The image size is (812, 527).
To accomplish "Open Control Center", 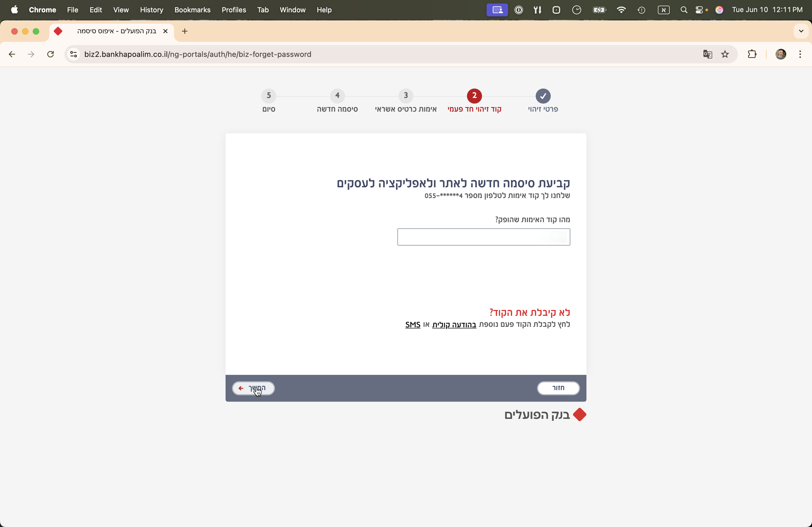I will click(x=699, y=10).
